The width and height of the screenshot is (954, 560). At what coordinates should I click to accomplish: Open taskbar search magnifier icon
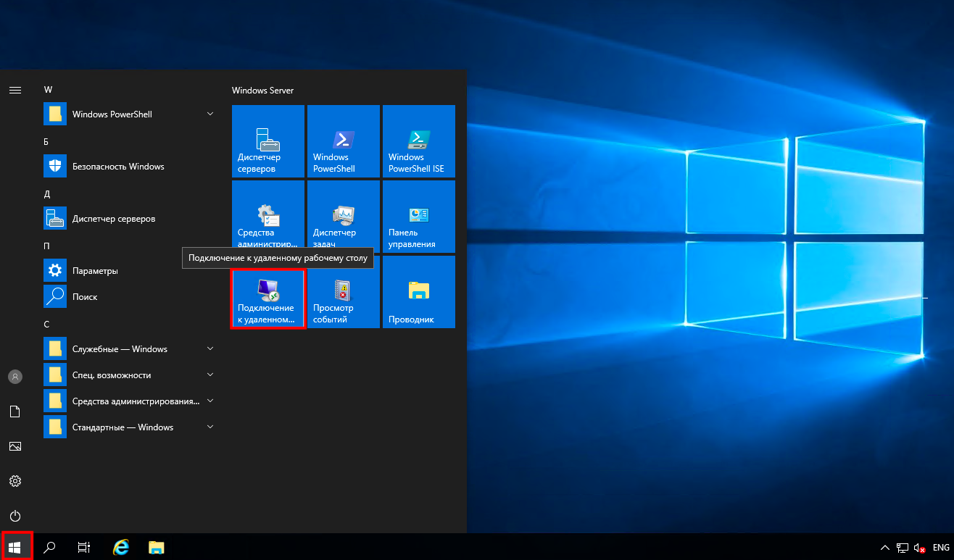[x=50, y=548]
